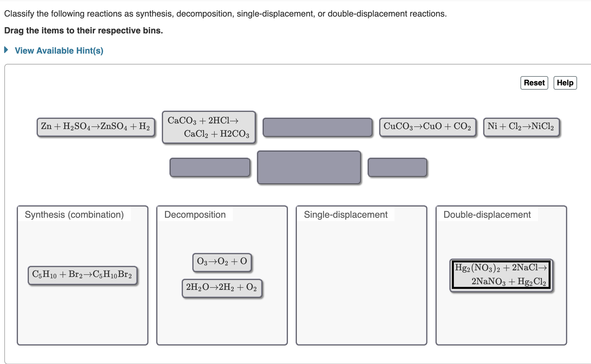Screen dimensions: 591x364
Task: Select the Hg2(NO3)2 + 2NaCl tile
Action: click(x=501, y=275)
